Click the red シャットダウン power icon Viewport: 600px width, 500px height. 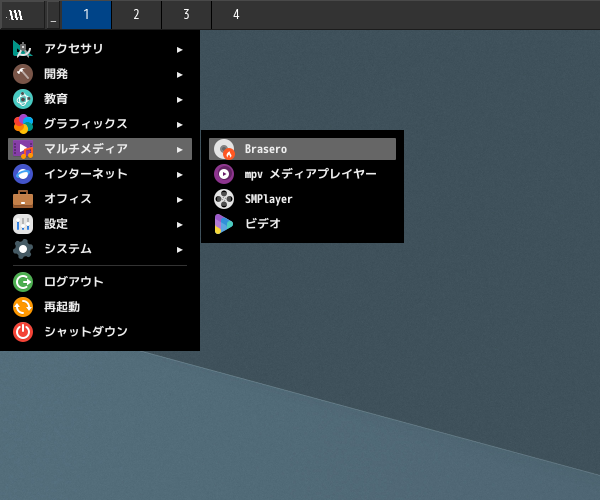23,332
